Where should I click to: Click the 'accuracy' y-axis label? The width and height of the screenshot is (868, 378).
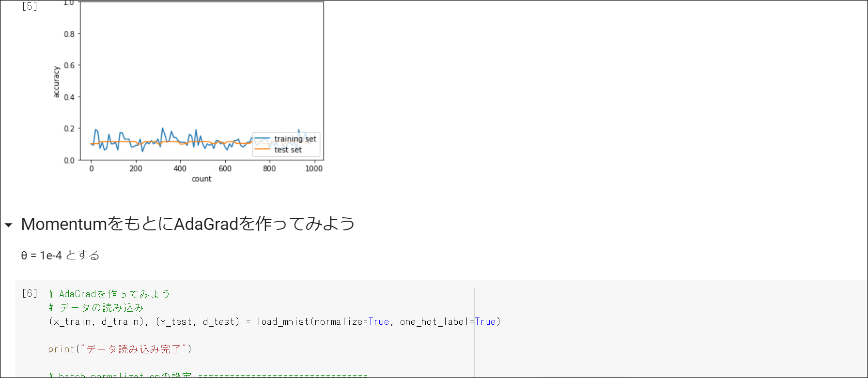56,82
